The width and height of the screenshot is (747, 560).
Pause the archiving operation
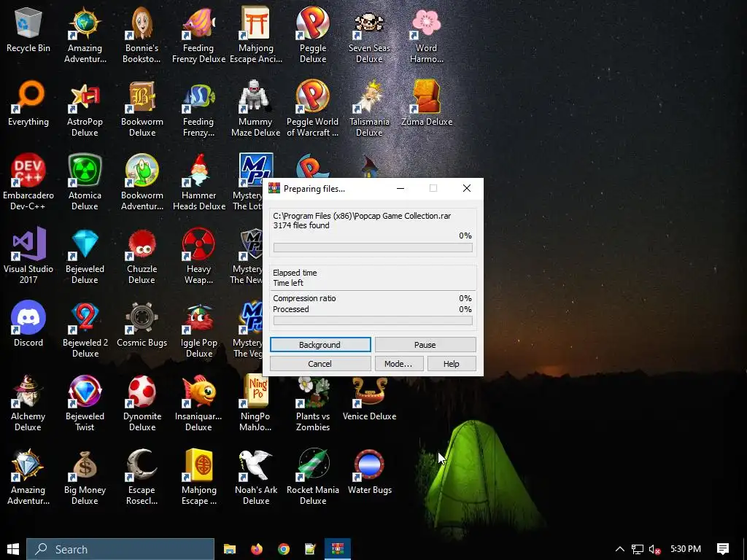[425, 345]
